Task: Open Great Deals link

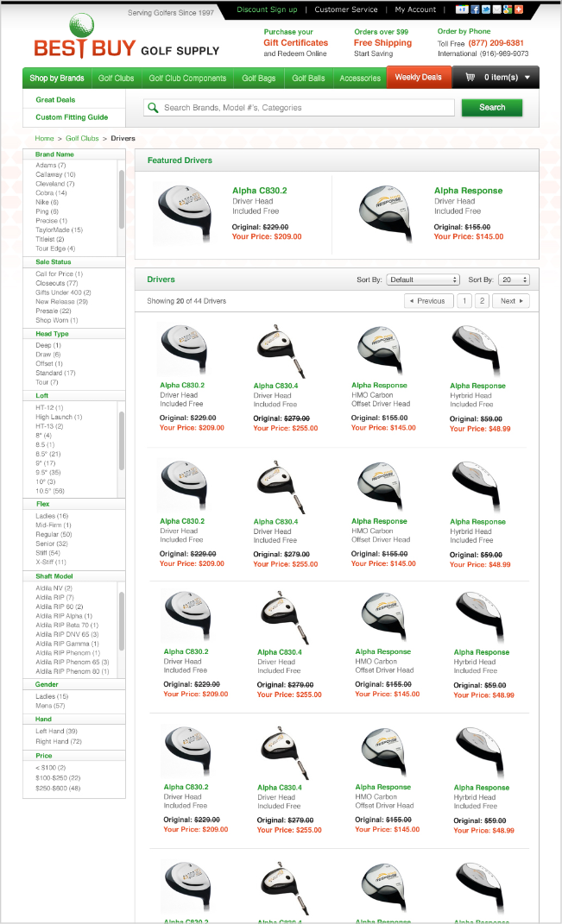Action: (55, 99)
